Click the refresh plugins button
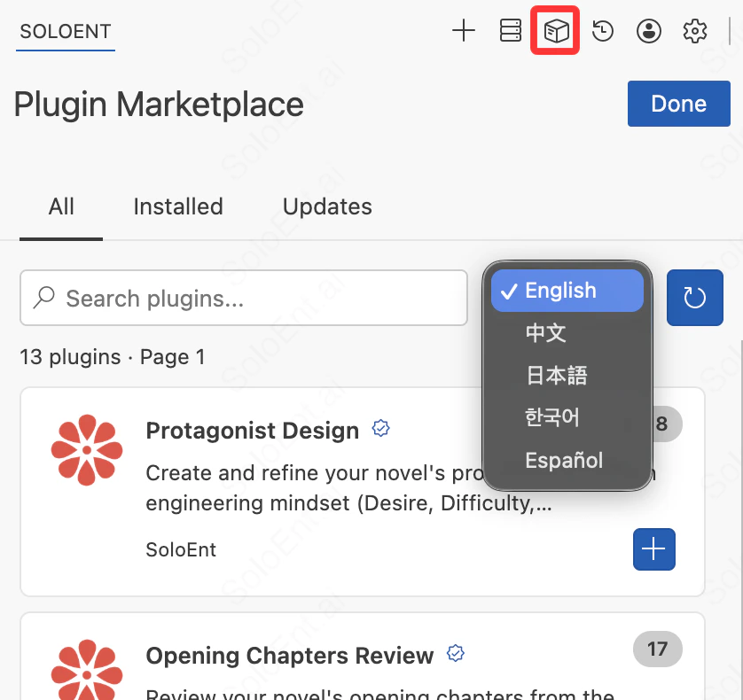 point(694,298)
